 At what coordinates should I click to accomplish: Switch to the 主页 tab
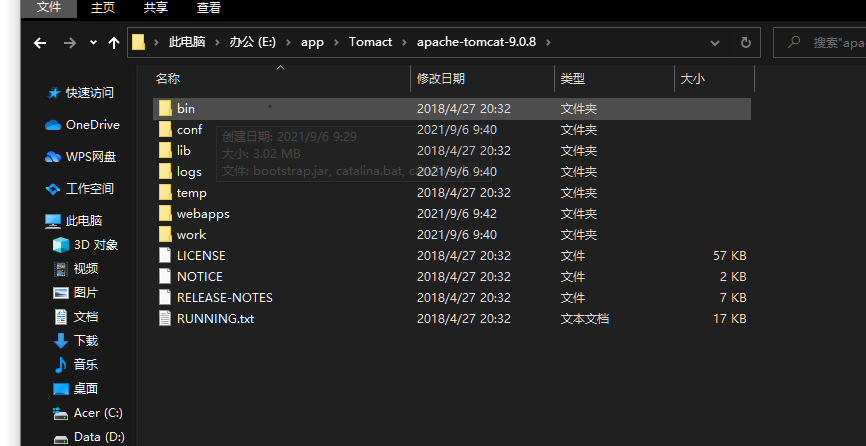coord(102,8)
